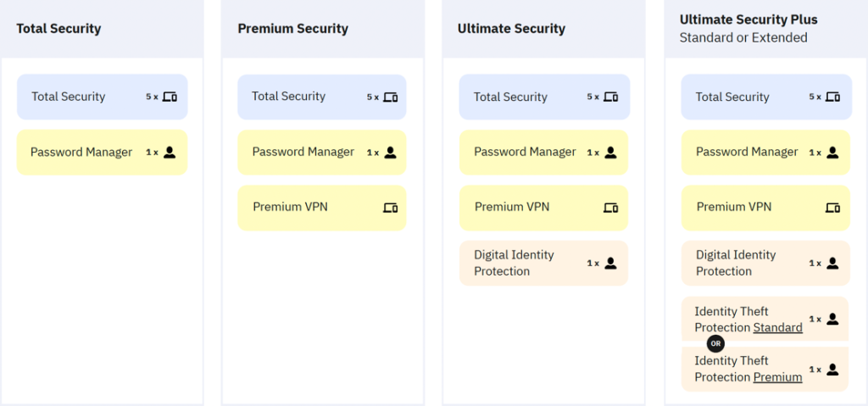Viewport: 868px width, 406px height.
Task: Click the Premium VPN card in Ultimate Security column
Action: (x=543, y=208)
